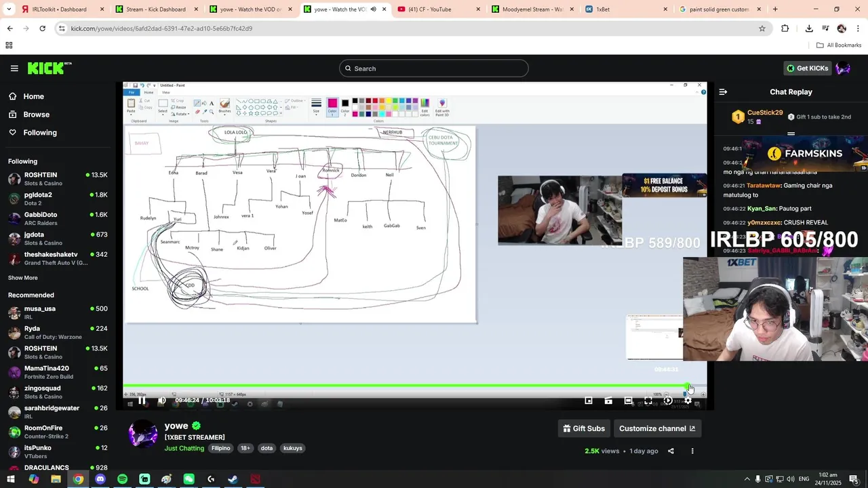Click the Windows Start button
This screenshot has height=488, width=868.
[11, 479]
